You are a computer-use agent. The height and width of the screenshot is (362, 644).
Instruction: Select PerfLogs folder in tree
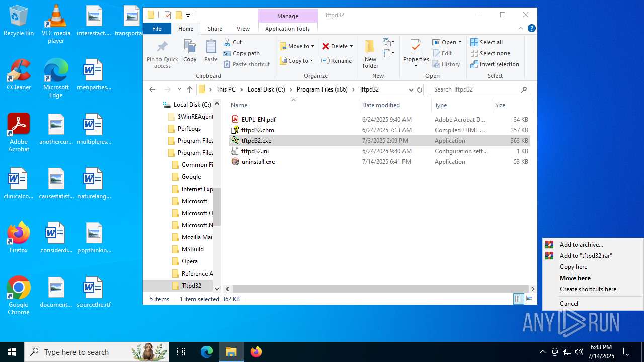click(x=190, y=129)
